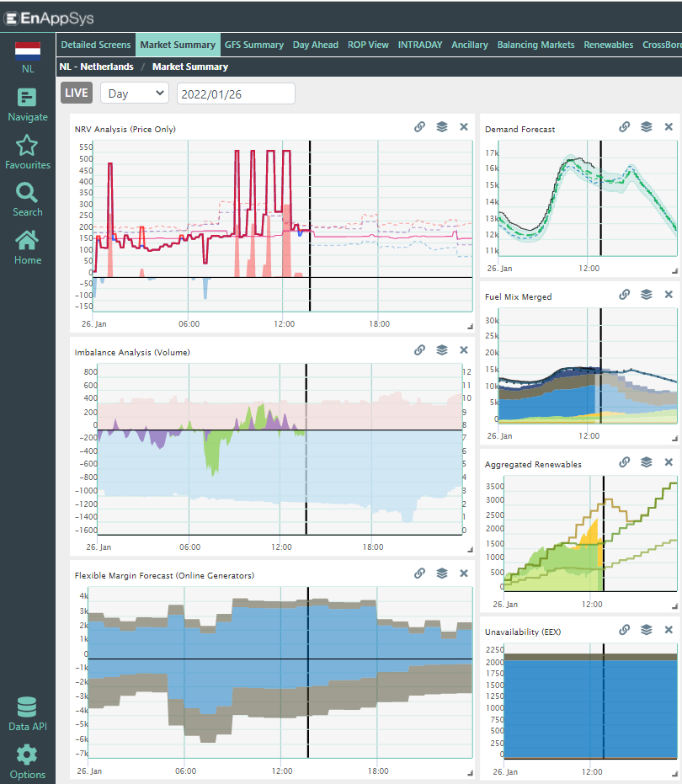682x784 pixels.
Task: Copy link for Fuel Mix Merged chart
Action: click(625, 295)
